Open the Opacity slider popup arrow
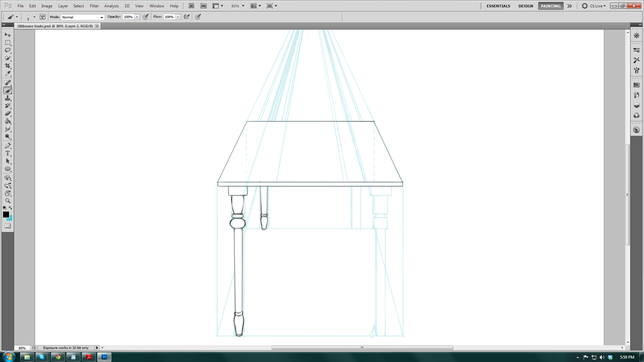This screenshot has height=362, width=644. 137,17
